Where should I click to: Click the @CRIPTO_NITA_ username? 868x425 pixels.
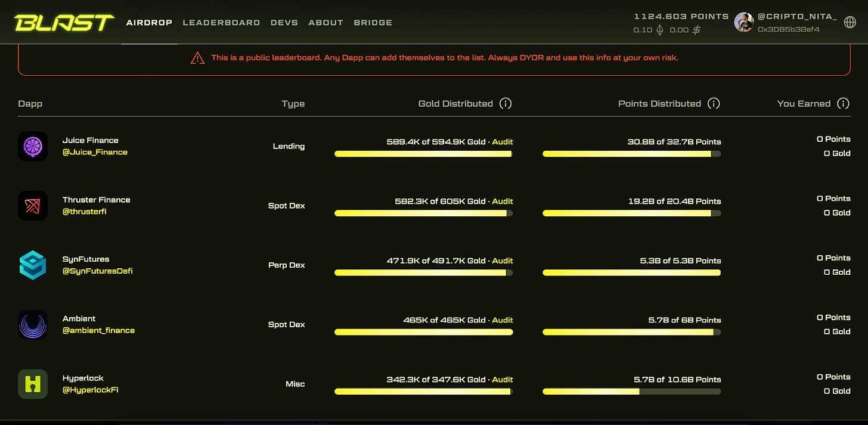pos(798,17)
